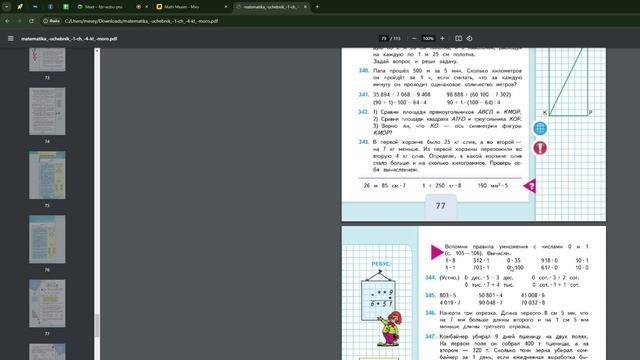Screen dimensions: 640x360
Task: Click the РЕБУС heading on page
Action: (381, 264)
